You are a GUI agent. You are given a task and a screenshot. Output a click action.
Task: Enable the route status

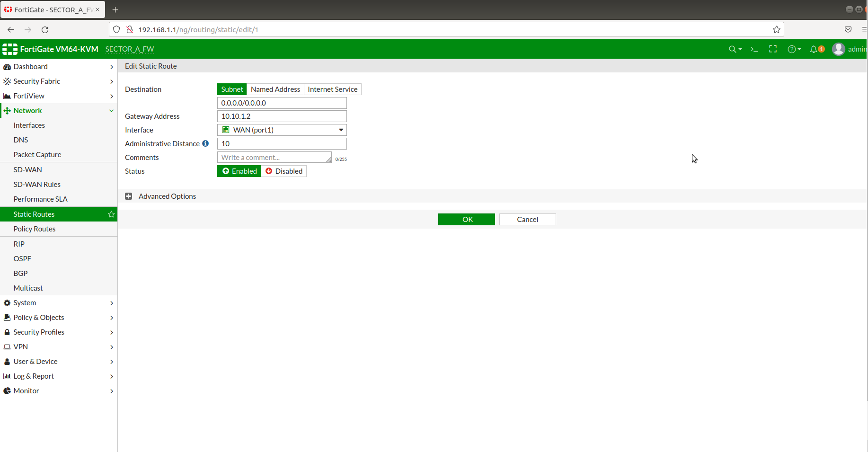point(239,171)
